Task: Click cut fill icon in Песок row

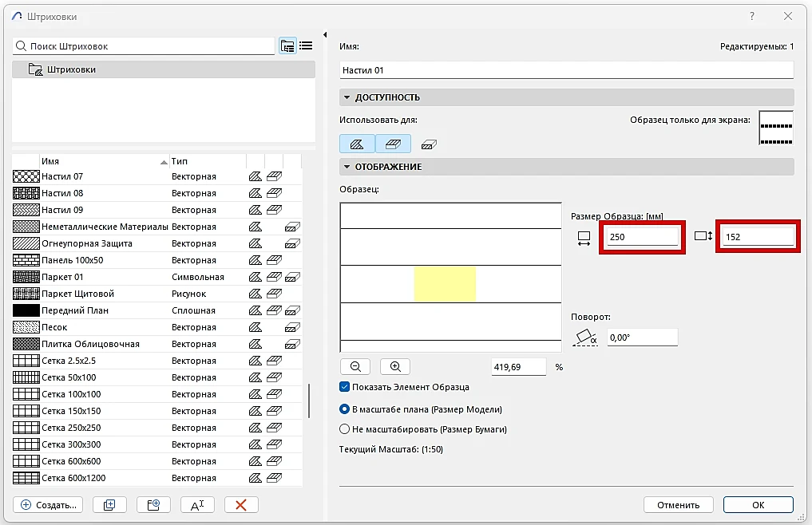Action: tap(292, 327)
